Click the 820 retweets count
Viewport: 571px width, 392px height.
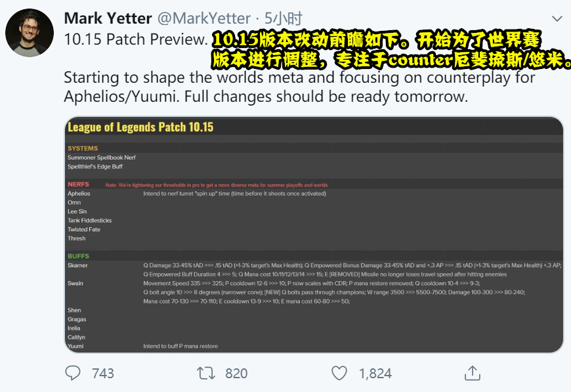[236, 374]
